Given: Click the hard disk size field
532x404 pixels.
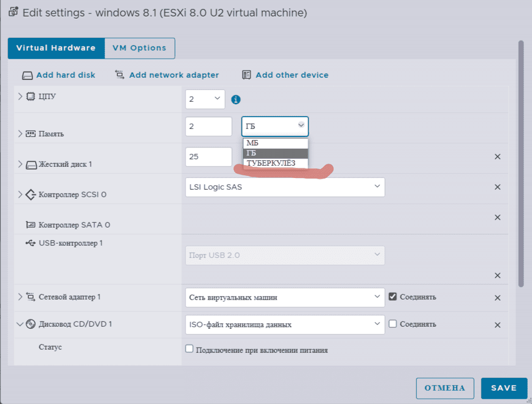Looking at the screenshot, I should coord(208,157).
